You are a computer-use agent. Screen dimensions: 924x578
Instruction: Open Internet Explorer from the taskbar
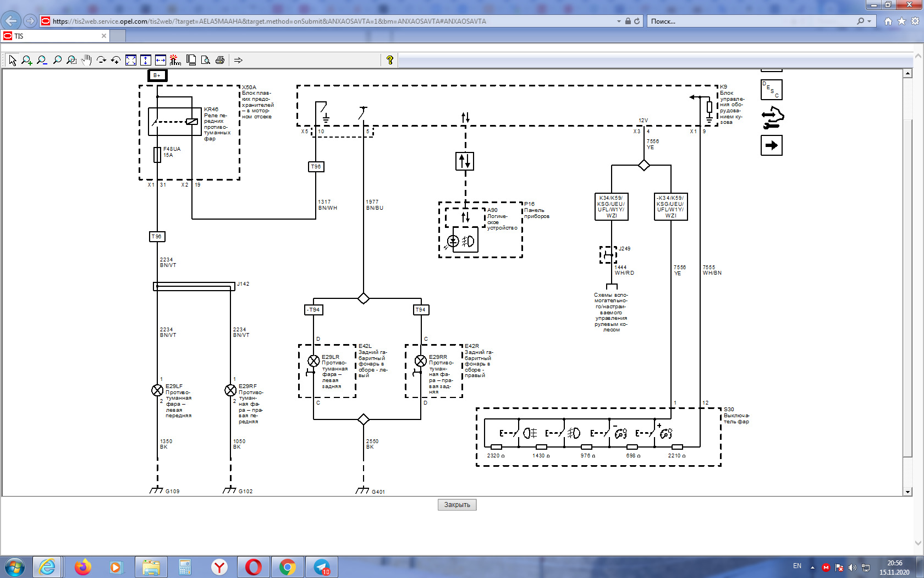coord(47,567)
